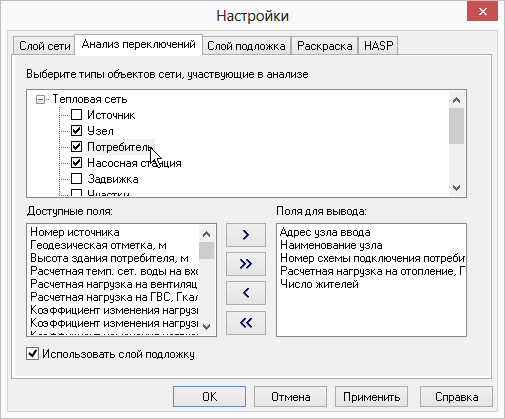
Task: Click object types tree scroll down arrow
Action: tap(456, 188)
